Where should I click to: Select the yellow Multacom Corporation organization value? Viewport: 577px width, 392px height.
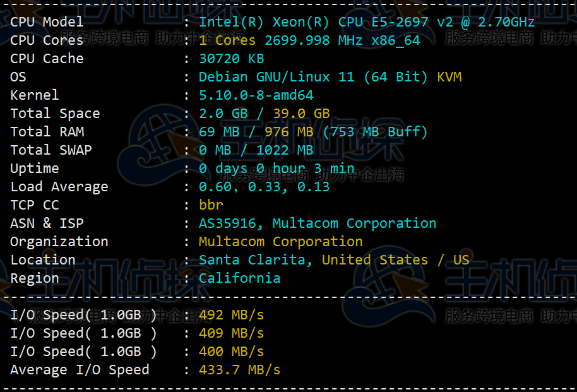[280, 242]
